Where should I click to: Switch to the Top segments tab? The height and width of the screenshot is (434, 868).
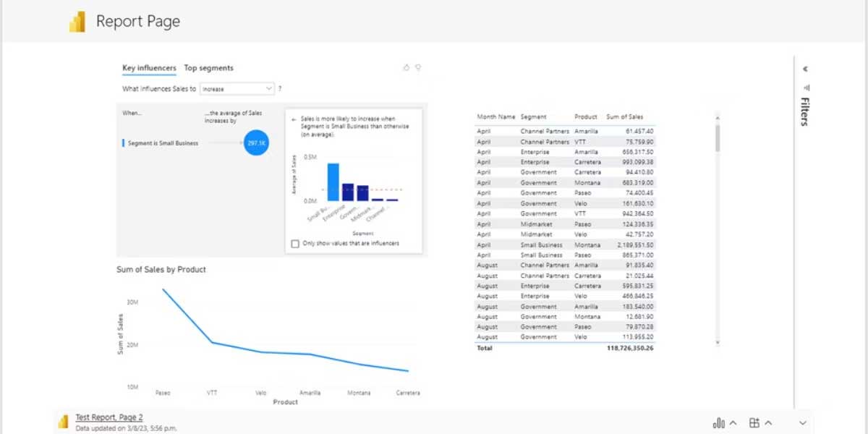(x=208, y=68)
